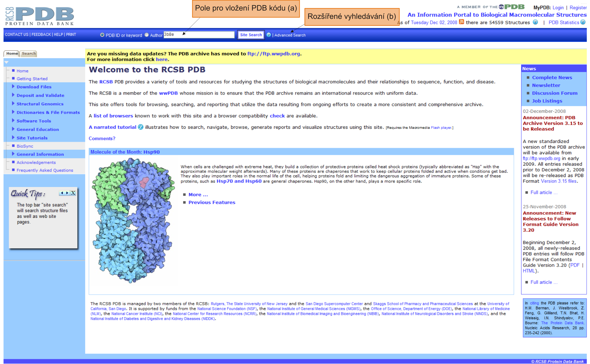The image size is (590, 364).
Task: Open Complete News link
Action: point(552,78)
